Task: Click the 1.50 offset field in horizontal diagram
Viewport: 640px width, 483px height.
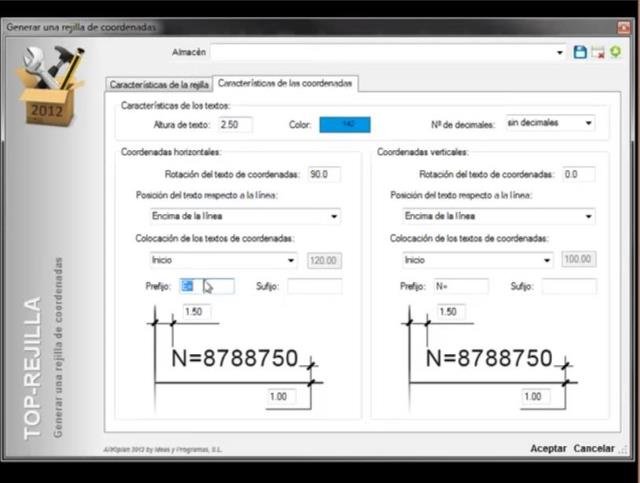Action: pos(197,312)
